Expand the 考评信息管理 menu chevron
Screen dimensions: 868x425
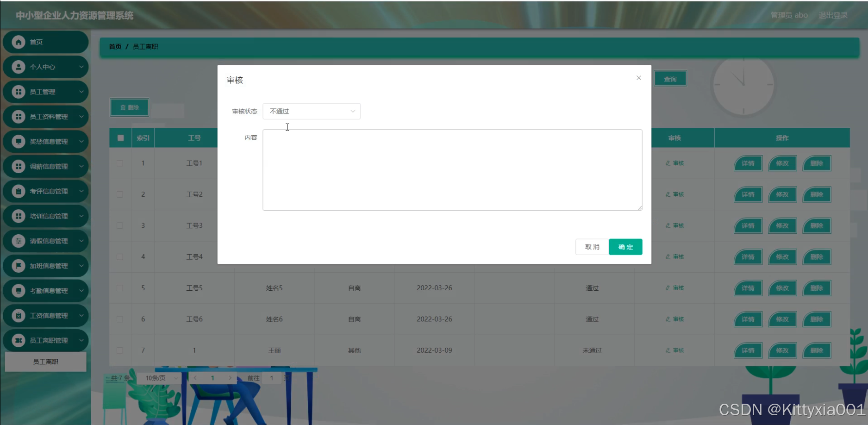[x=81, y=191]
